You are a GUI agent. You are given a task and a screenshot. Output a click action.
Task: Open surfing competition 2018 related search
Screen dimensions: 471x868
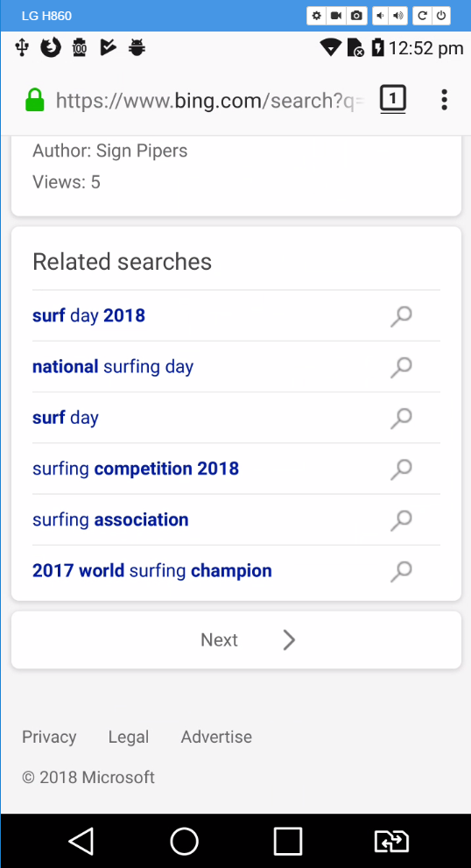pos(136,469)
